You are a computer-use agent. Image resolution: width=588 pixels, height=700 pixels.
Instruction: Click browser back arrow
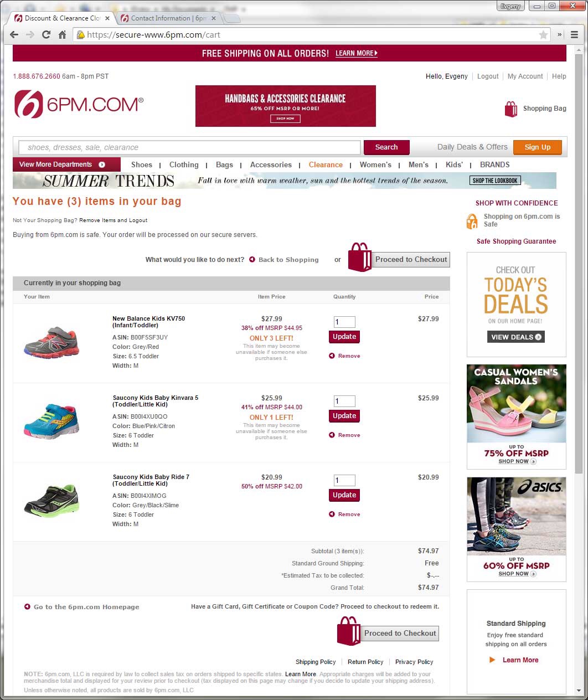point(14,34)
